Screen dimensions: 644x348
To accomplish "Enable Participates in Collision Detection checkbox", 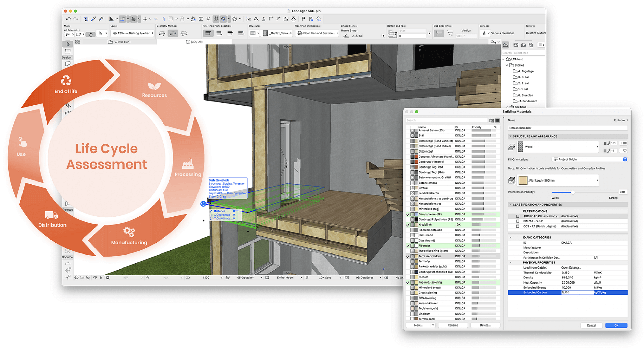I will click(595, 257).
